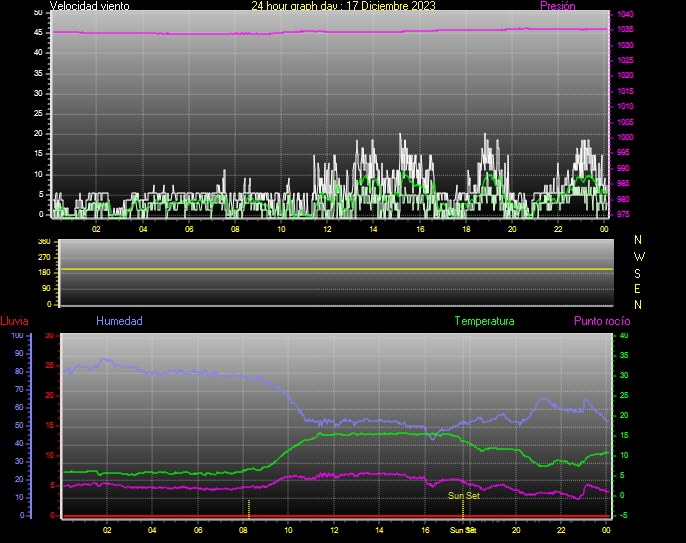
Task: Click the 'Sun Set' label on the lower time axis
Action: [463, 530]
